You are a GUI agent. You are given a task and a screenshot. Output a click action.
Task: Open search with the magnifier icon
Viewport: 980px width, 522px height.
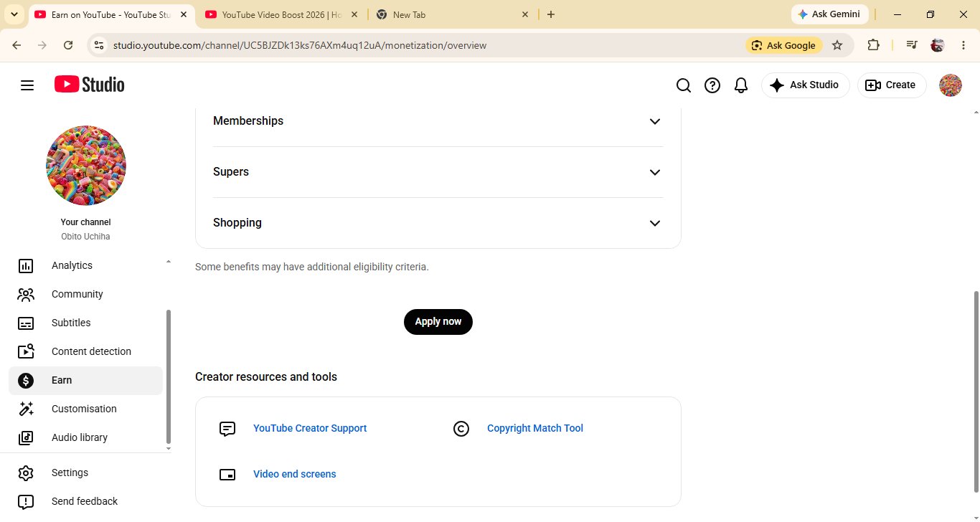click(x=684, y=85)
